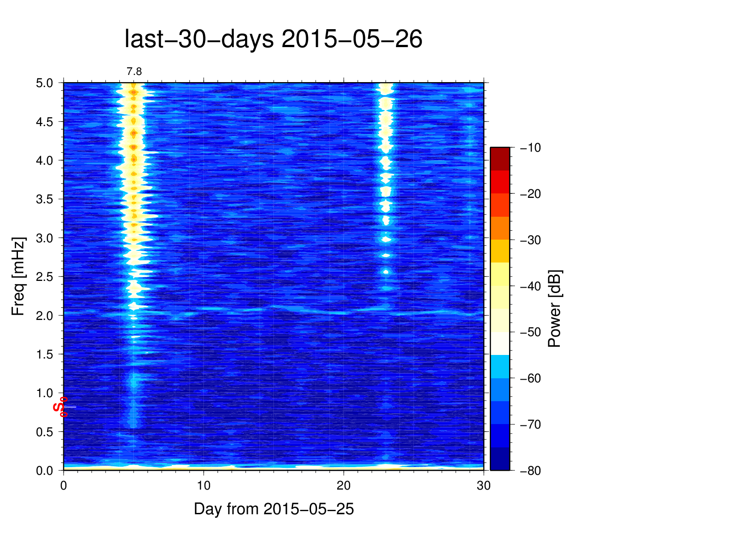Viewport: 756px width, 534px height.
Task: Click the y-axis tick label '5.0'
Action: point(44,83)
